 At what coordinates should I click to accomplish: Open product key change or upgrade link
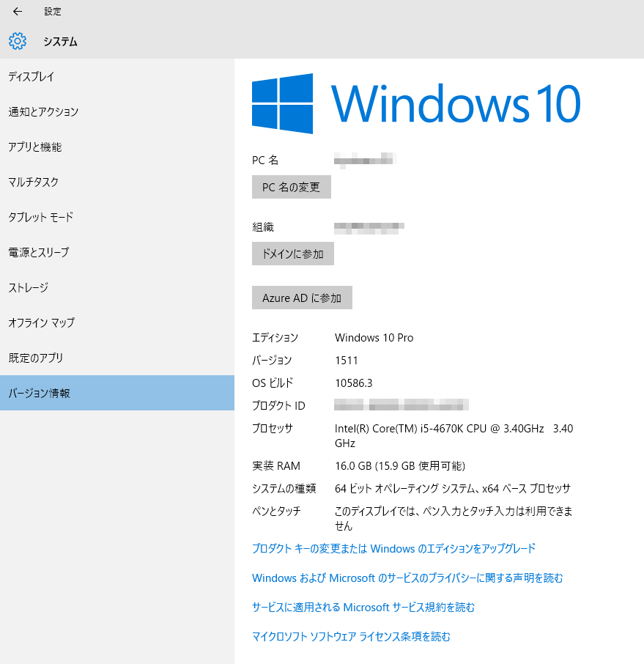pyautogui.click(x=393, y=548)
